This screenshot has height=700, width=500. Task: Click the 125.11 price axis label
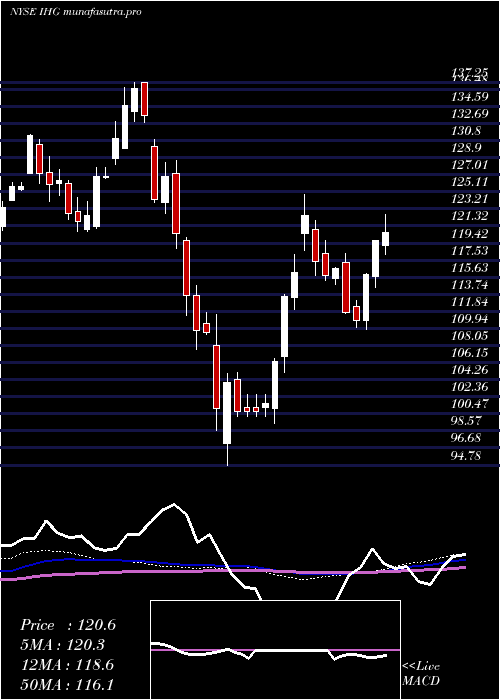470,182
